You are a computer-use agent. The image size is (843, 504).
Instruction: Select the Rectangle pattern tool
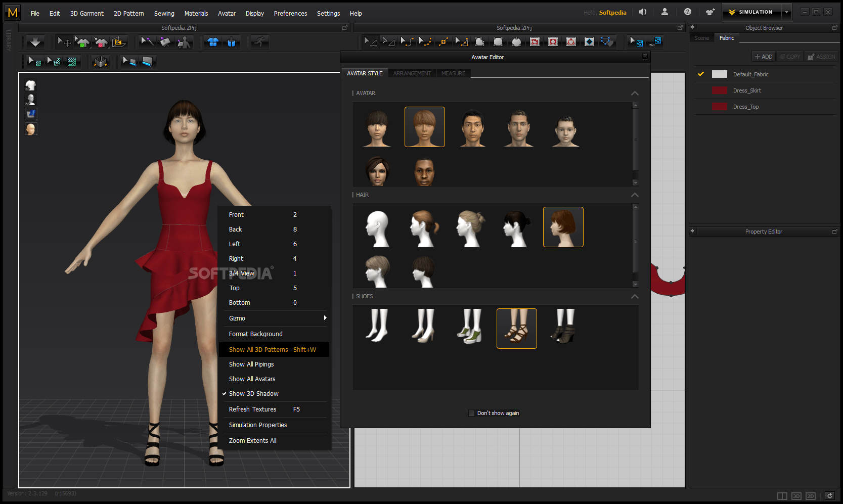(498, 42)
